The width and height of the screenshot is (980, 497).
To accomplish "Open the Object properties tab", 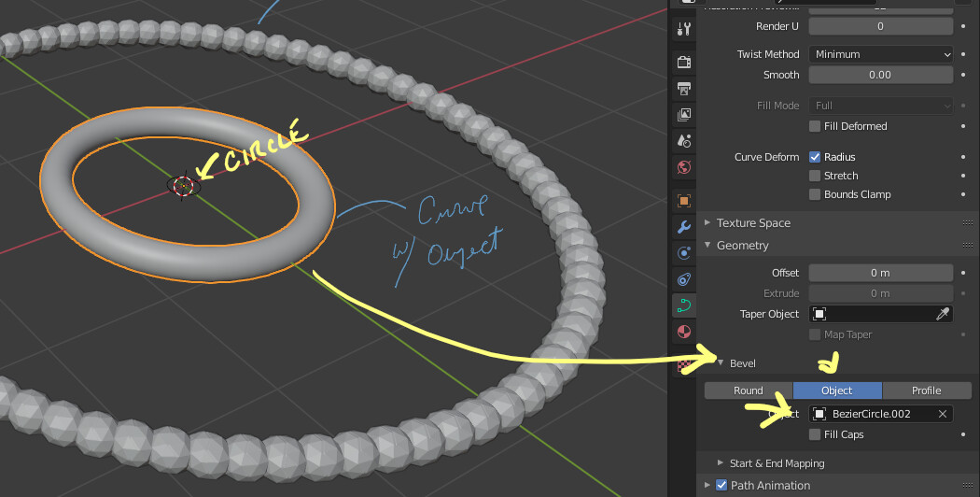I will [x=684, y=200].
